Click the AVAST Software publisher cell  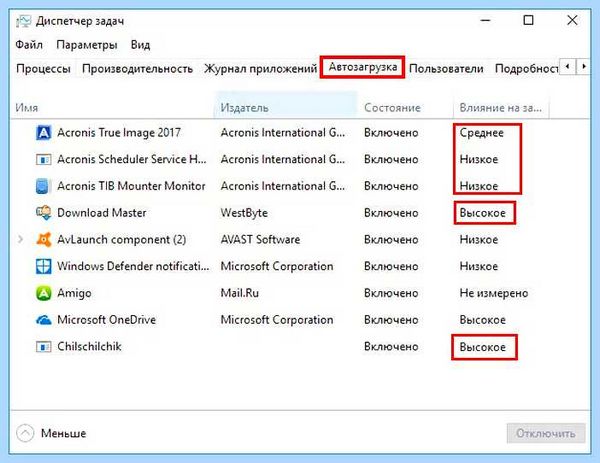coord(260,240)
